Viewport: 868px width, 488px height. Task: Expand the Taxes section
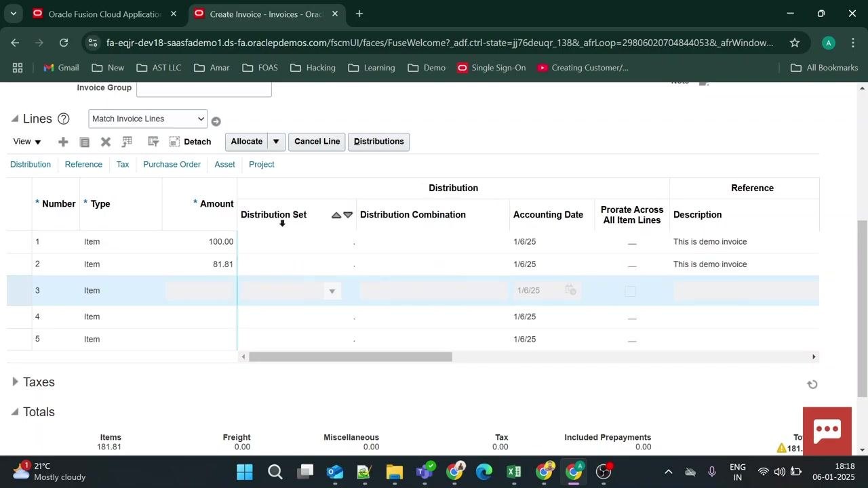pyautogui.click(x=15, y=382)
